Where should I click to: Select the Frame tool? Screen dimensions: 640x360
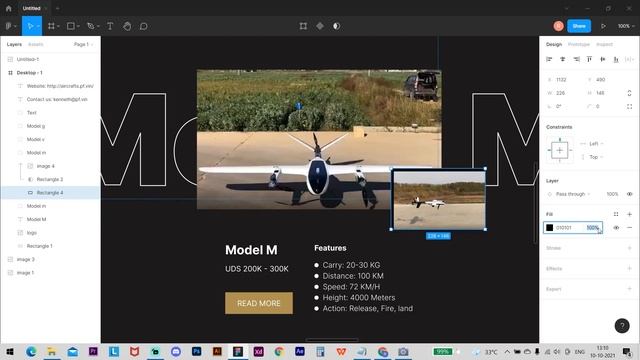click(x=51, y=26)
